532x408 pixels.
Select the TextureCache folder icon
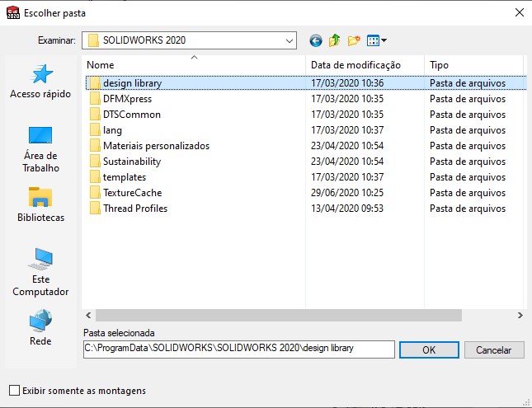tap(95, 192)
